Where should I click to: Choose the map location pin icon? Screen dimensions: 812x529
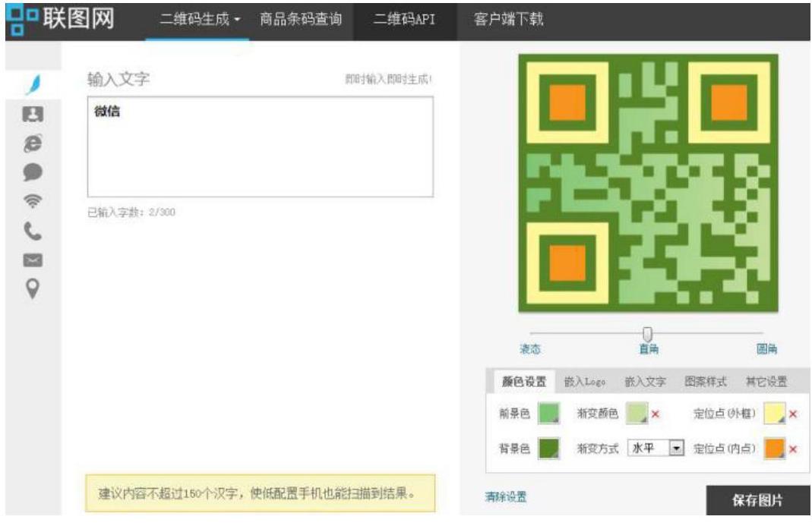click(33, 289)
